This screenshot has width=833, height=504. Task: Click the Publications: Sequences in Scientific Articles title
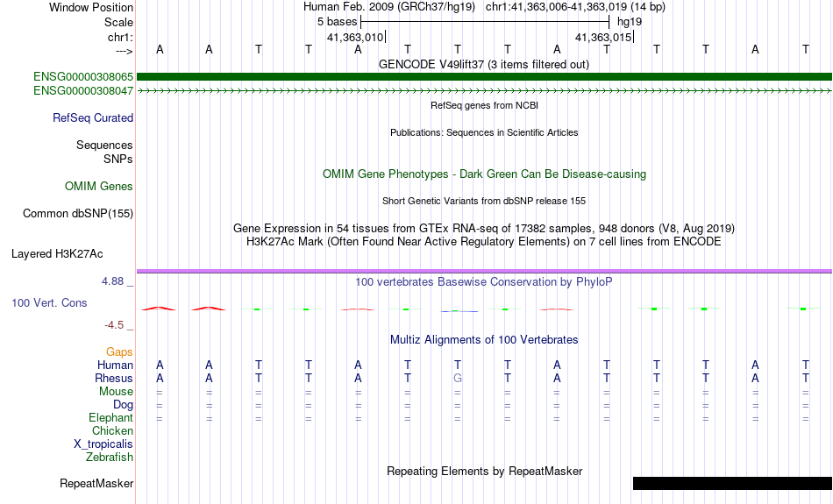click(x=484, y=132)
